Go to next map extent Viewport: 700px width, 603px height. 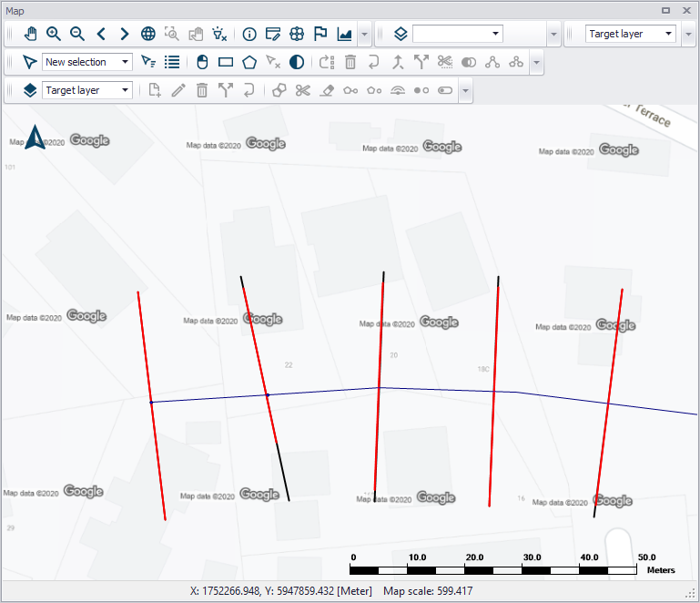click(x=125, y=34)
